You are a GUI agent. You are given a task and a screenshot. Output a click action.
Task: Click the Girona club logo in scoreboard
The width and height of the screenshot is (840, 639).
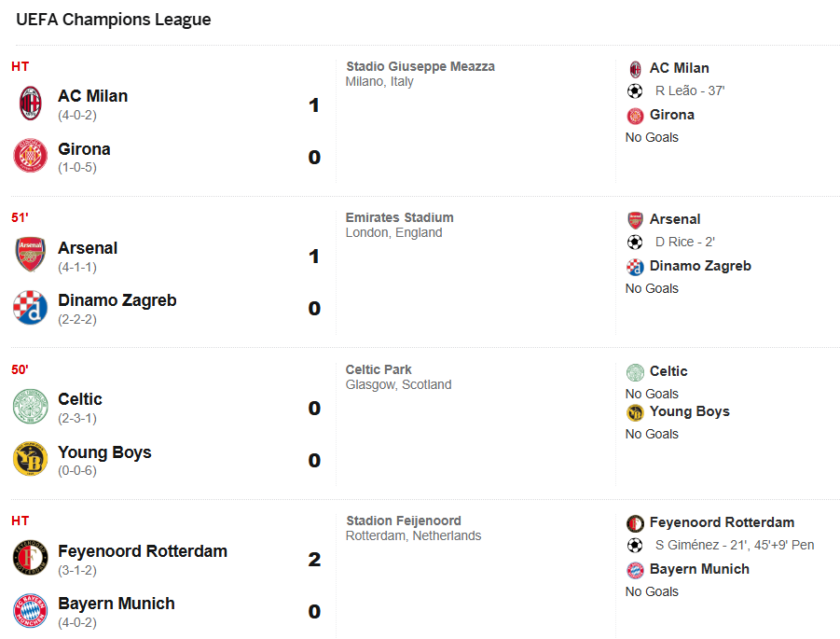tap(31, 156)
